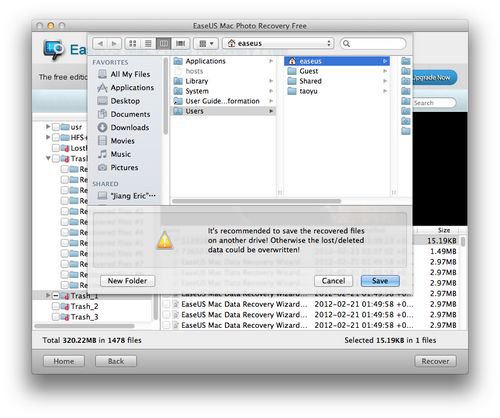Go forward in save dialog navigation
The width and height of the screenshot is (500, 418).
[x=114, y=43]
